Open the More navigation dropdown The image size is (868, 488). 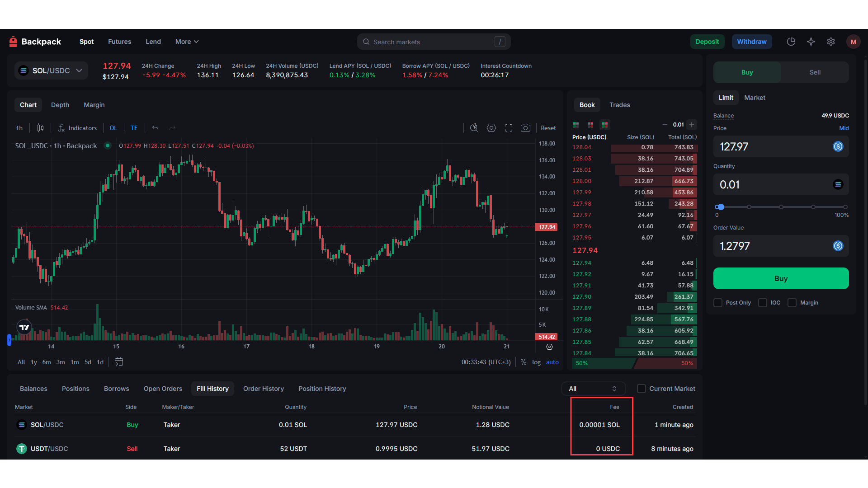(x=187, y=42)
